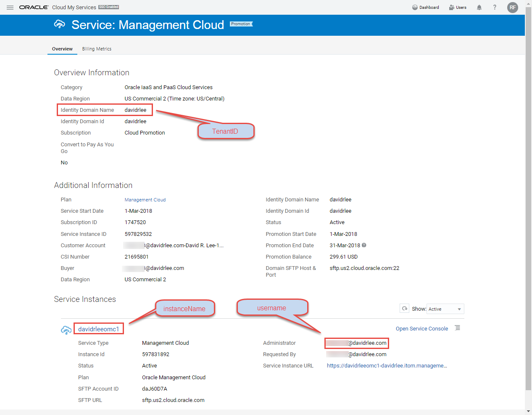This screenshot has height=415, width=532.
Task: Click the Promotion Balance 299.61 USD
Action: (x=344, y=257)
